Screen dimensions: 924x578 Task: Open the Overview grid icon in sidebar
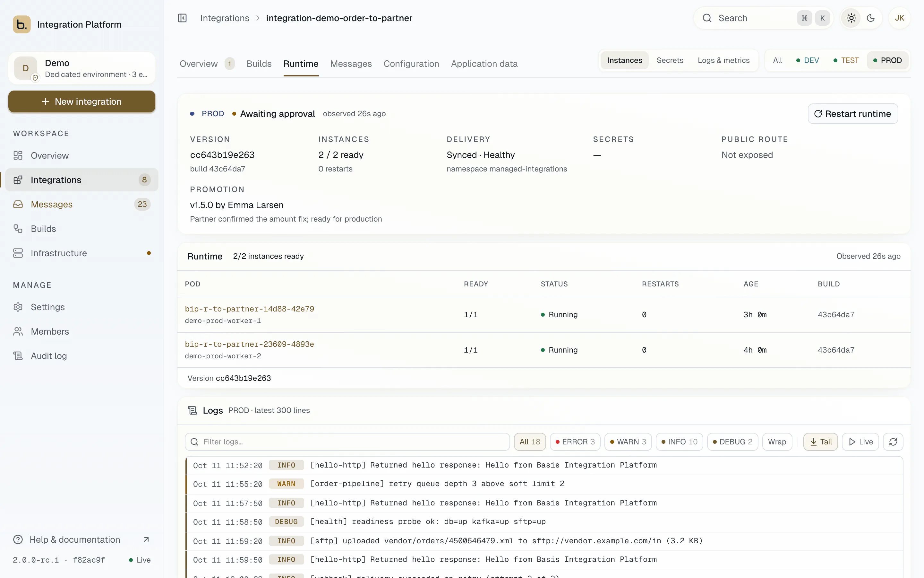pyautogui.click(x=18, y=155)
